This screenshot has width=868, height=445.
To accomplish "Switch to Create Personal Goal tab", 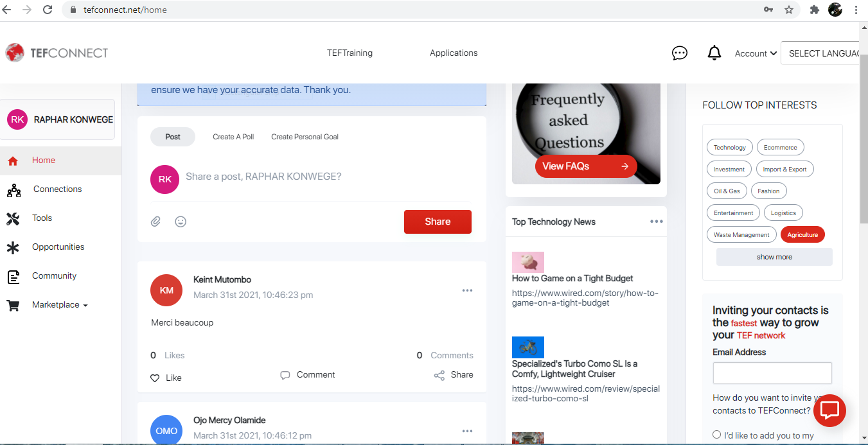I will [x=305, y=137].
